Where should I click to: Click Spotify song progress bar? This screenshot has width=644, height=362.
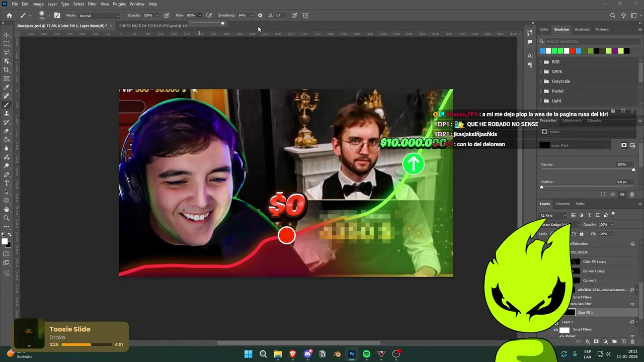(87, 345)
